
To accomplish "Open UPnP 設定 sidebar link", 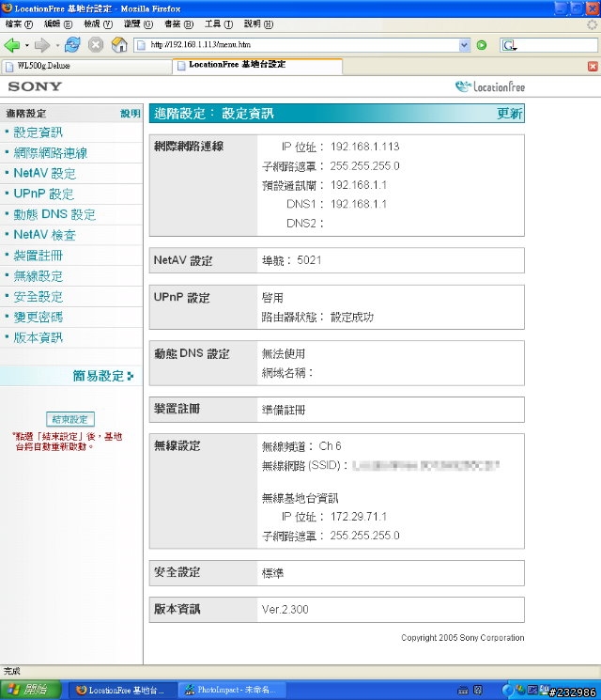I will [44, 194].
